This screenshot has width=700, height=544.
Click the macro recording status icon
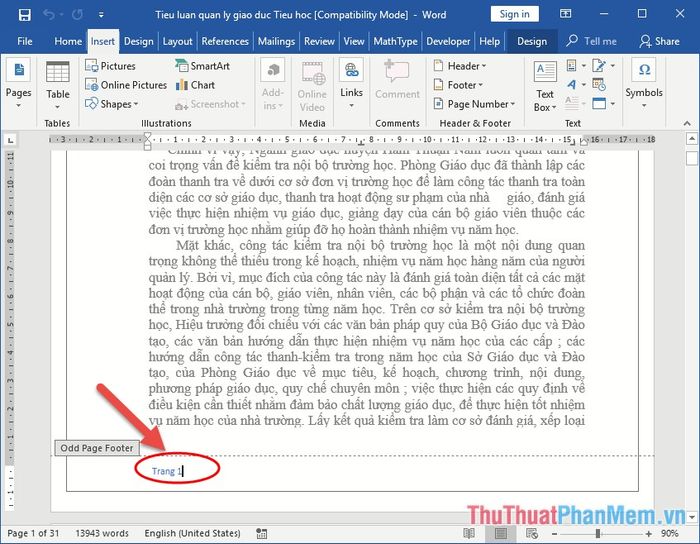(262, 533)
